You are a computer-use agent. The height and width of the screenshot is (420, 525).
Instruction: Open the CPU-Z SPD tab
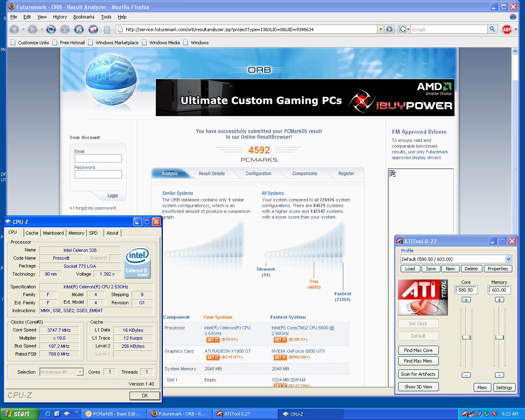(94, 233)
